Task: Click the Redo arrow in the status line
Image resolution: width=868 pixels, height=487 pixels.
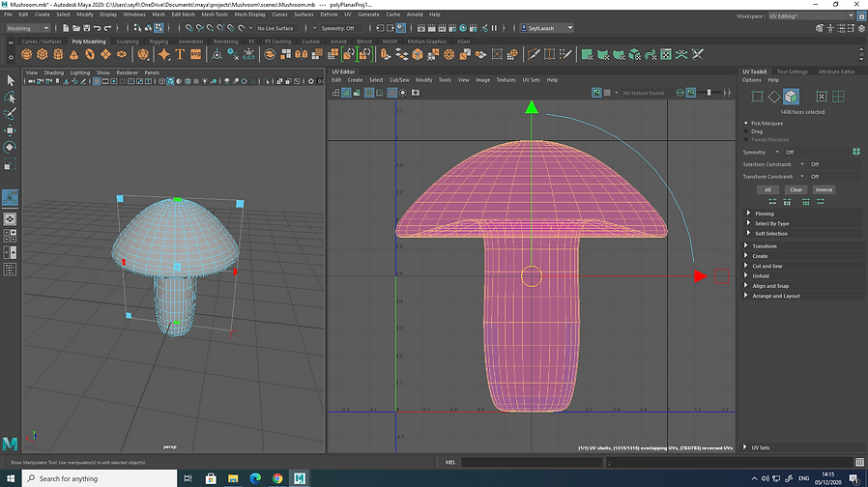Action: [107, 28]
